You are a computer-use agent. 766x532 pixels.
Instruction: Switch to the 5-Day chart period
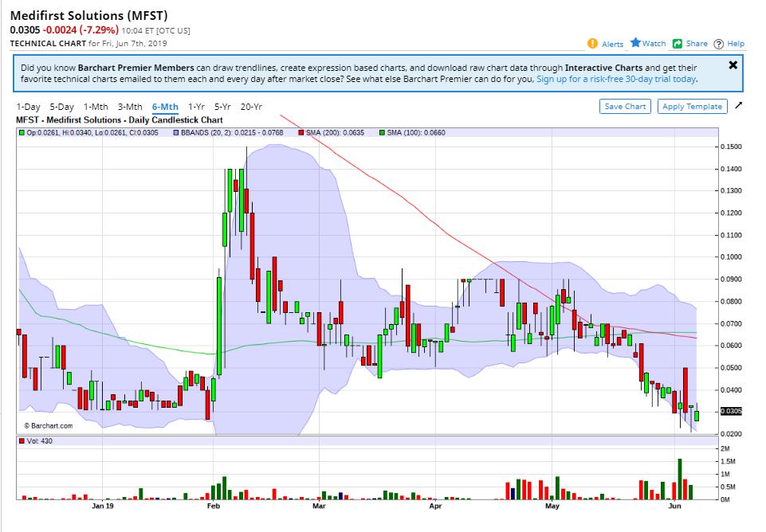click(x=61, y=107)
